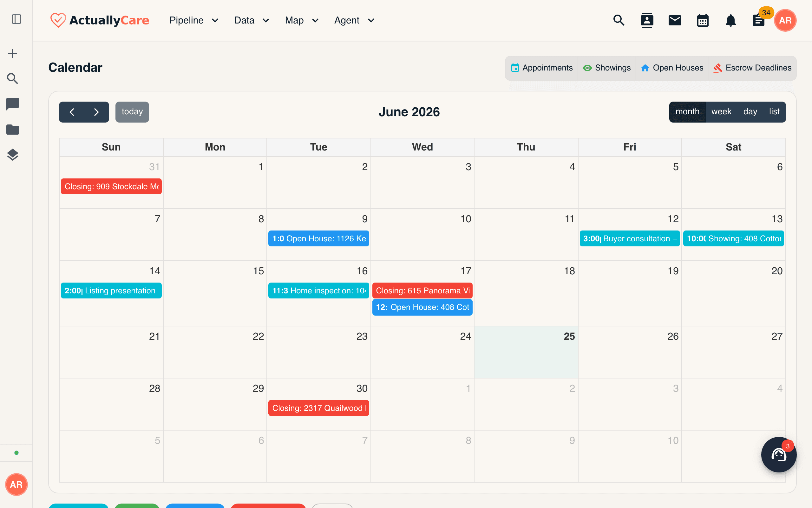
Task: Open the mail envelope icon
Action: (674, 20)
